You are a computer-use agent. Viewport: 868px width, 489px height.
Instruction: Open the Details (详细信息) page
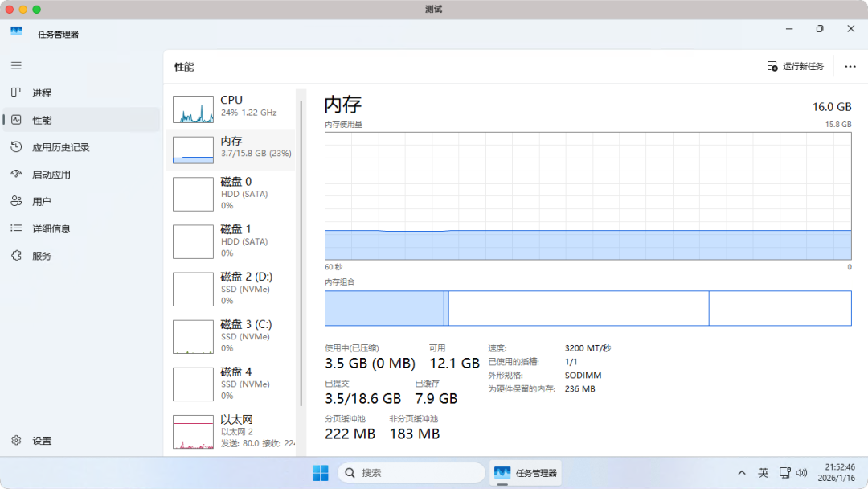pyautogui.click(x=49, y=228)
